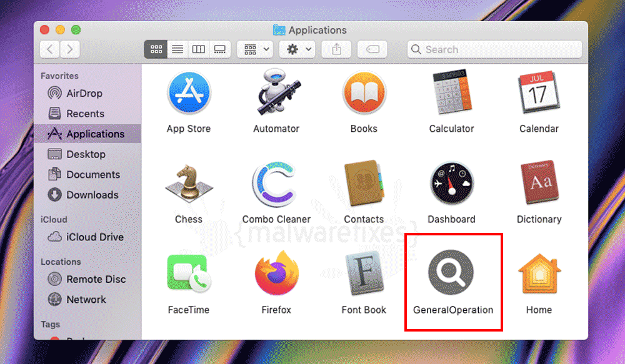Open the gear Action menu dropdown
Screen dimensions: 625x364
click(x=297, y=49)
